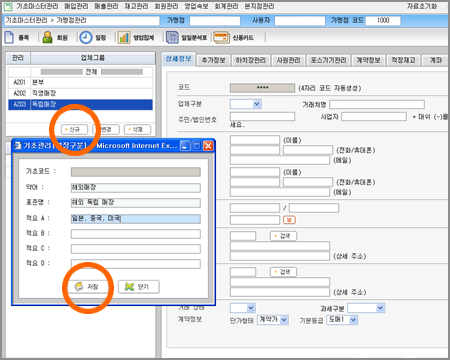The image size is (450, 360).
Task: Click the first 검색 search button
Action: (283, 236)
